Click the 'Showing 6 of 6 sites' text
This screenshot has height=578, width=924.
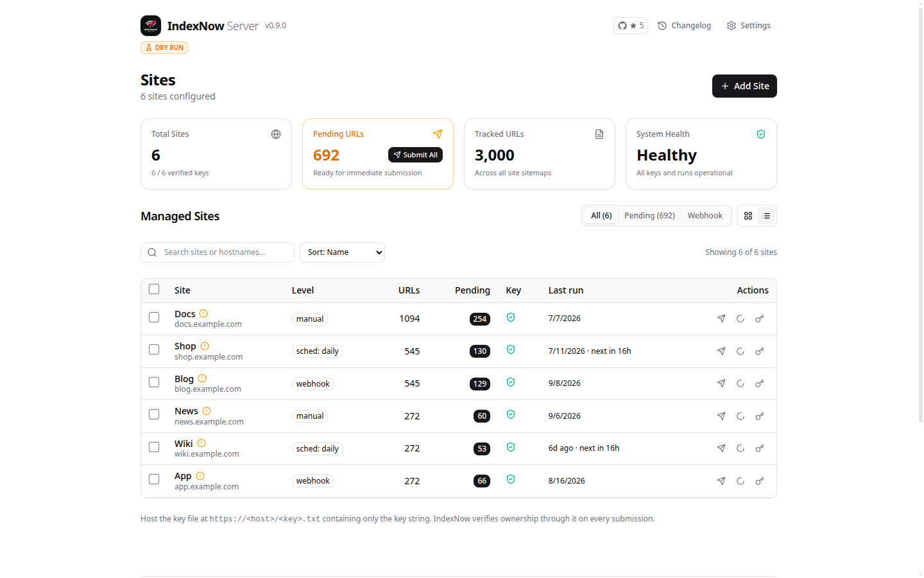741,252
